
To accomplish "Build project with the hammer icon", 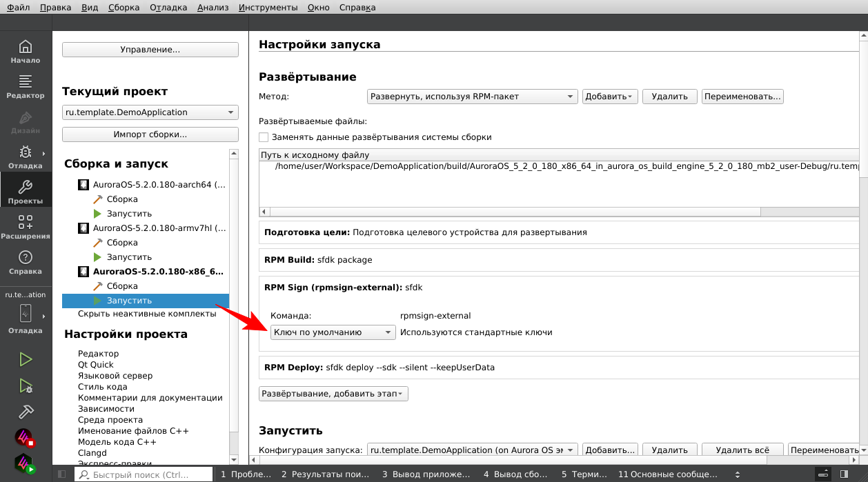I will pos(26,412).
